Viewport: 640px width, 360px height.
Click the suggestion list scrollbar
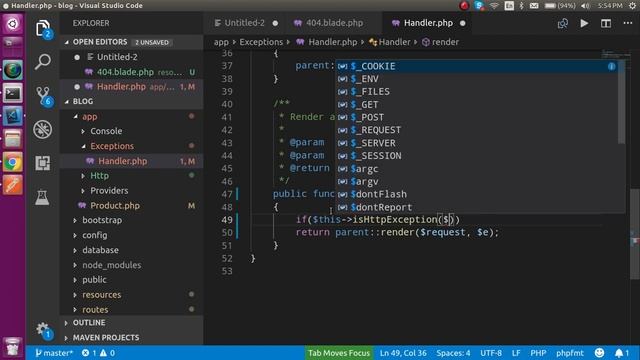tap(621, 102)
